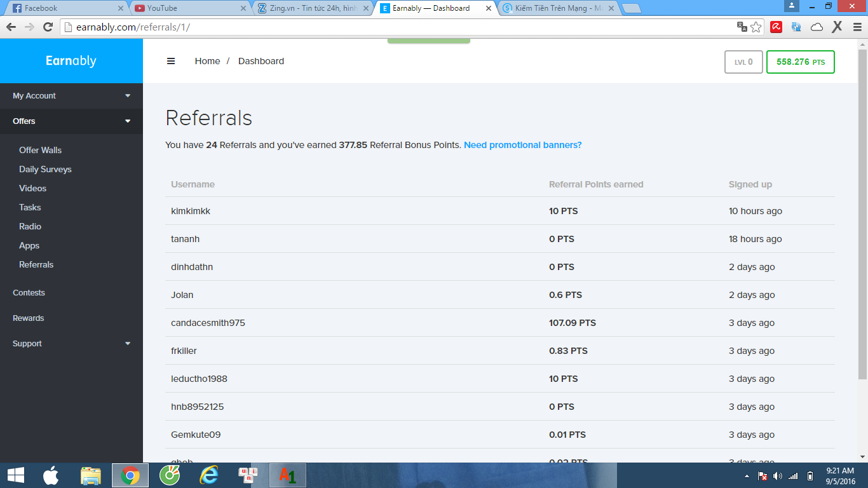This screenshot has height=488, width=868.
Task: Open the blue sync extension icon
Action: (796, 27)
